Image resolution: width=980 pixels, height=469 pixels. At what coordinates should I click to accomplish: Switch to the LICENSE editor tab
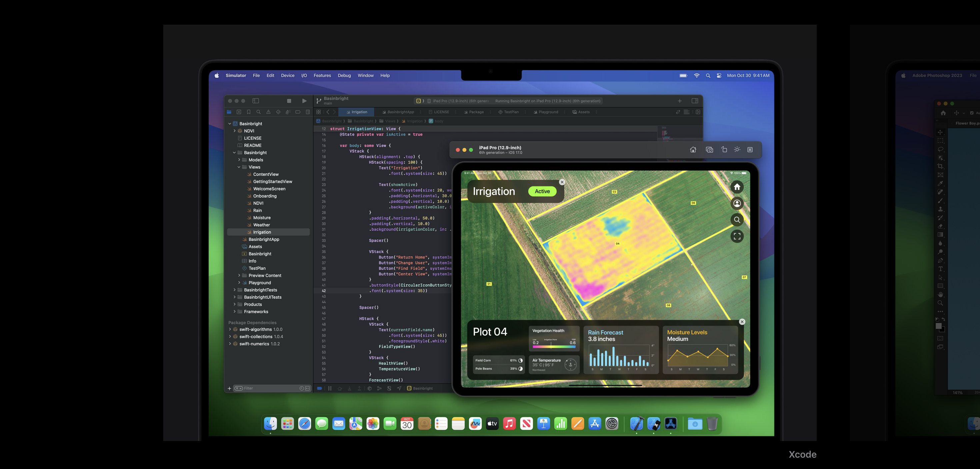coord(439,112)
